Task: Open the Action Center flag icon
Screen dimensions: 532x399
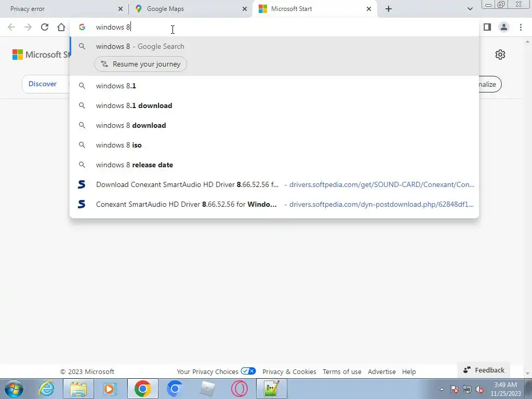Action: click(455, 389)
